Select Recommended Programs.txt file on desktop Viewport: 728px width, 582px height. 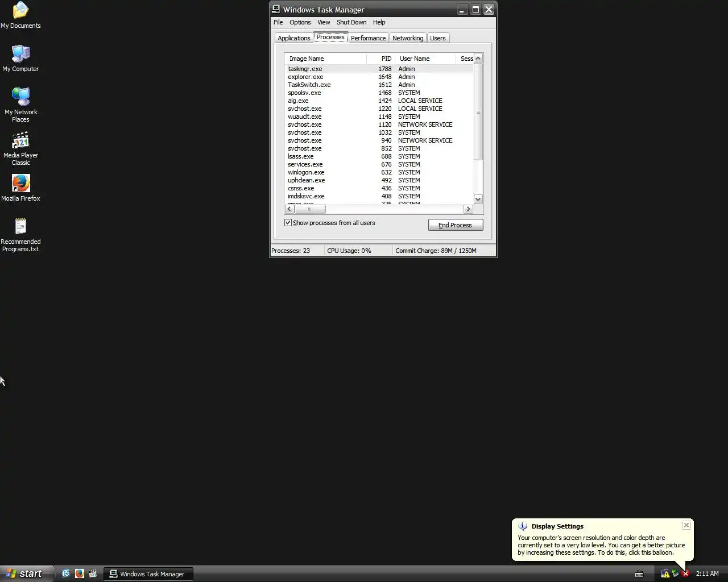pos(20,235)
